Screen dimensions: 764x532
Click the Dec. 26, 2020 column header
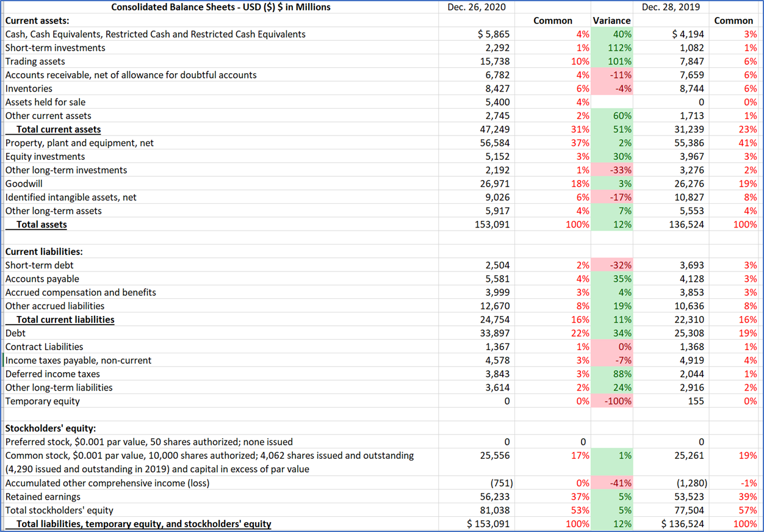coord(477,7)
